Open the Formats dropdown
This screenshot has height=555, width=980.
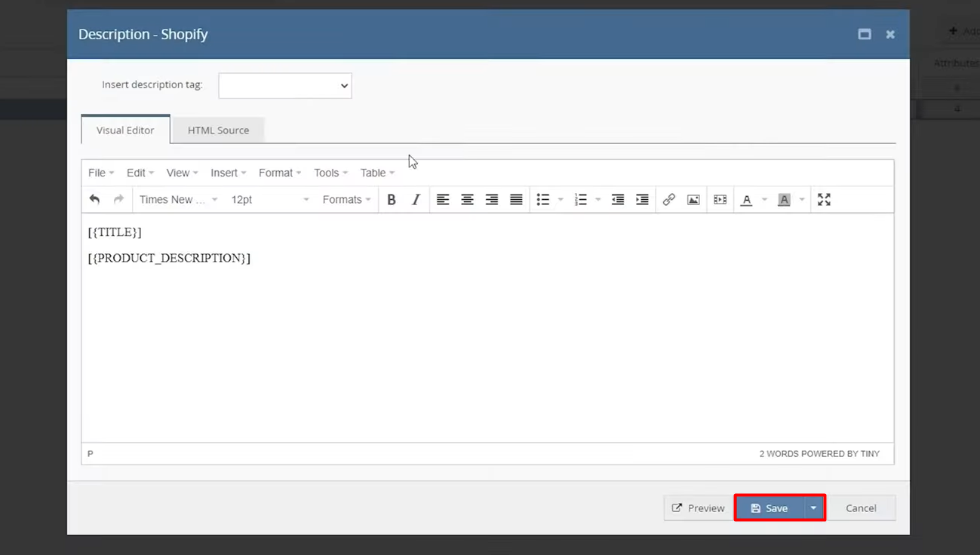click(x=346, y=200)
